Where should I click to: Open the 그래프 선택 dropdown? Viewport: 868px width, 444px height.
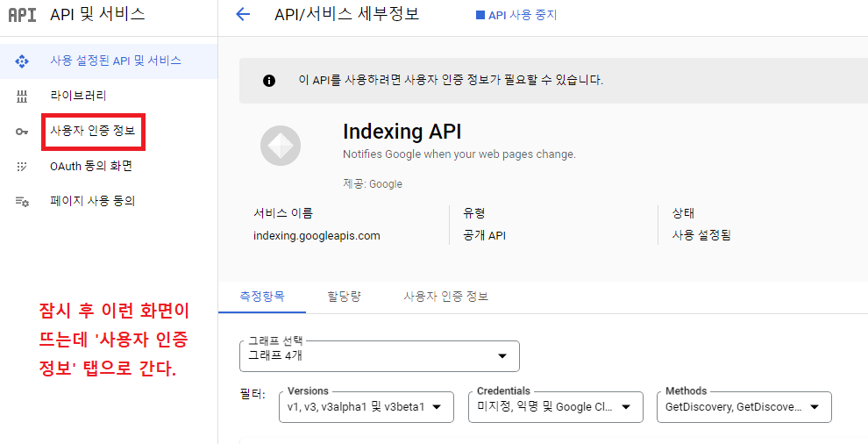[379, 356]
